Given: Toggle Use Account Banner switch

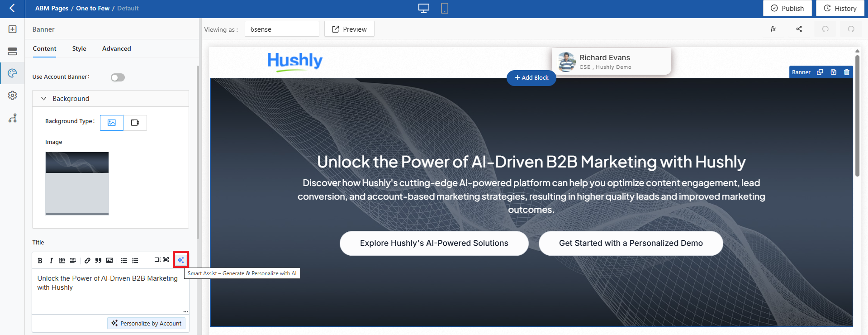Looking at the screenshot, I should 118,77.
